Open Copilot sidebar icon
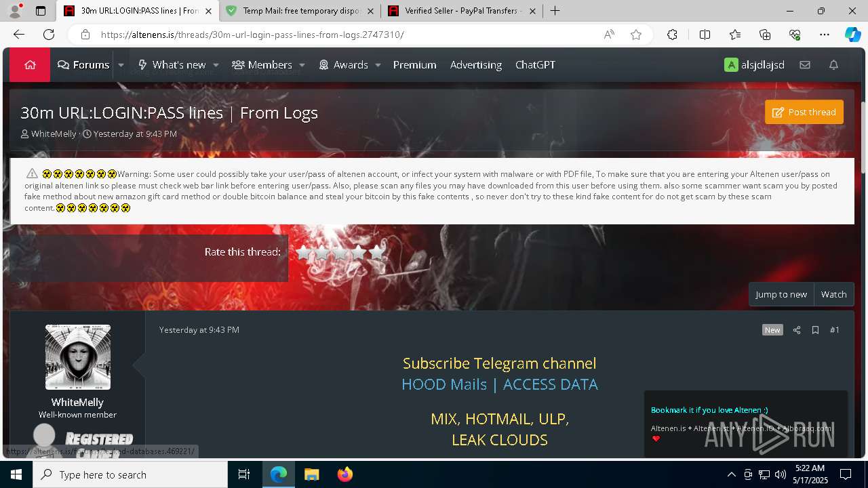 tap(852, 35)
